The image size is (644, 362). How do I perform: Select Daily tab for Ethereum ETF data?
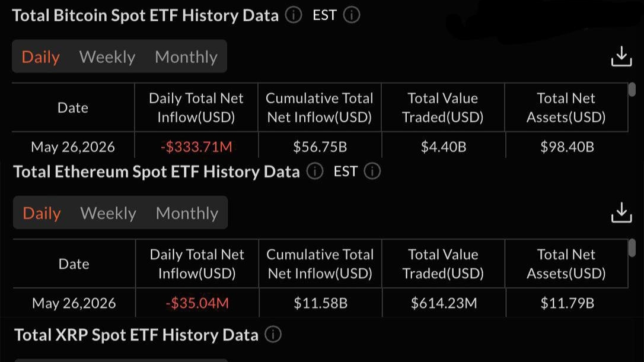42,213
